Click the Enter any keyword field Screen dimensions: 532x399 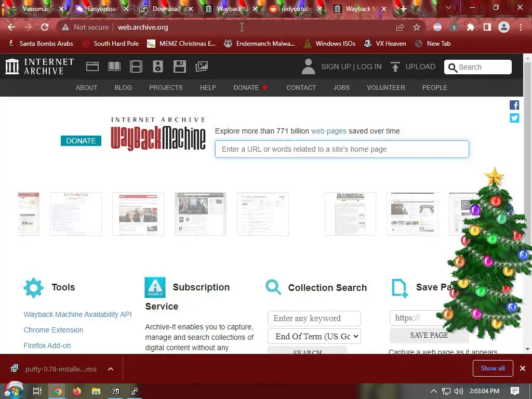[314, 318]
